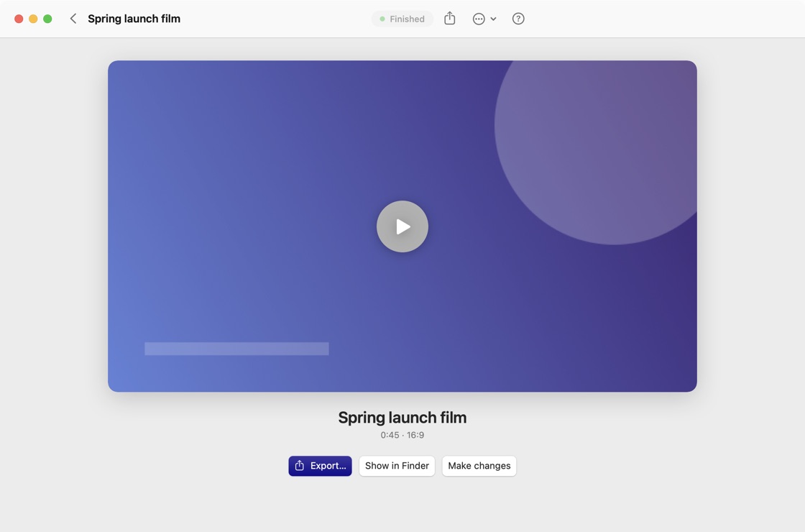Go back using the left chevron
Image resolution: width=805 pixels, height=532 pixels.
tap(73, 19)
